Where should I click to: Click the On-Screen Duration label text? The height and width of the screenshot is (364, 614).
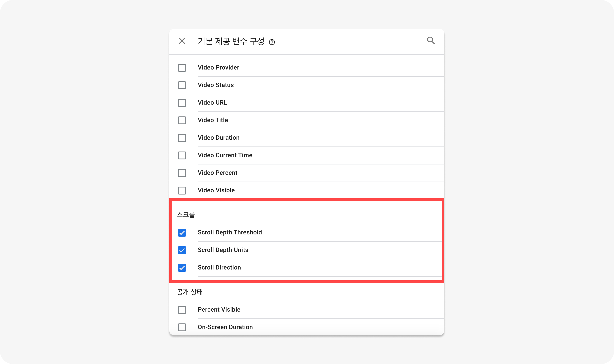(x=225, y=327)
